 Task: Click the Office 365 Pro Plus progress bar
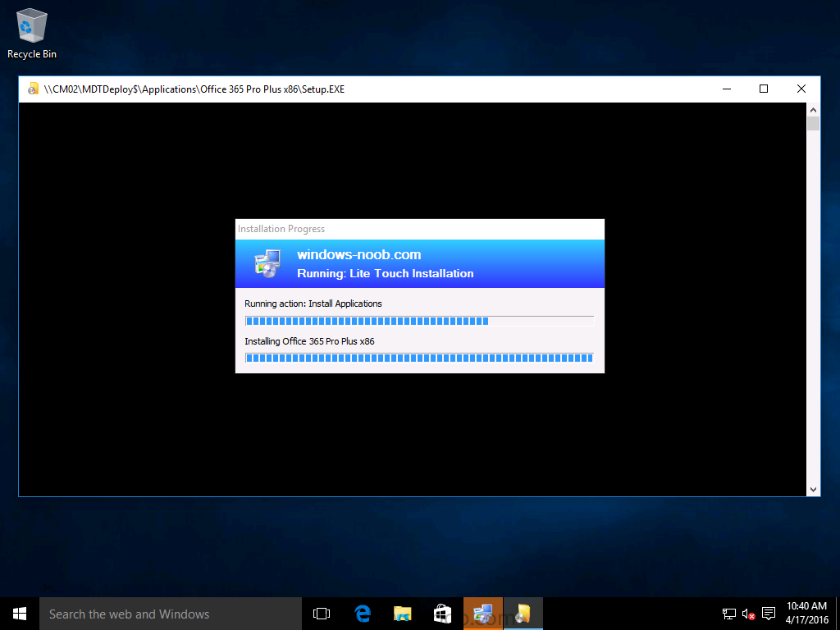click(x=419, y=358)
